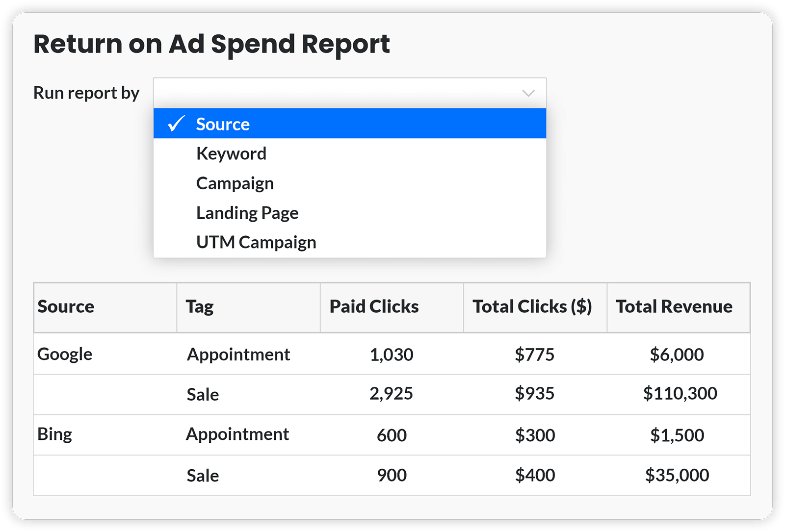Screen dimensions: 785x532
Task: Select Landing Page report option
Action: pos(247,213)
